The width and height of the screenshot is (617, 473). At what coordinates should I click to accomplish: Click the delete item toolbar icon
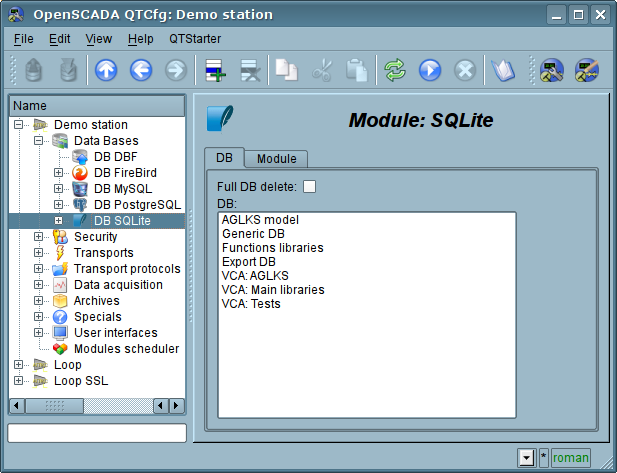tap(250, 70)
